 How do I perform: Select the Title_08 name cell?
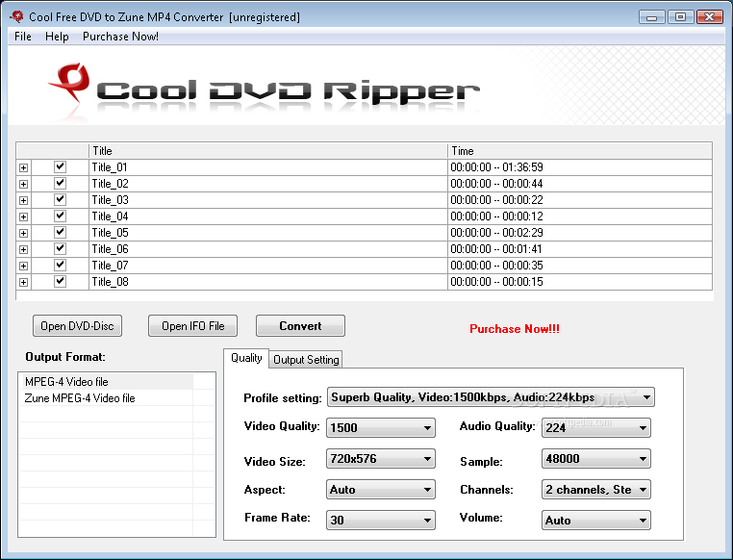pos(267,282)
